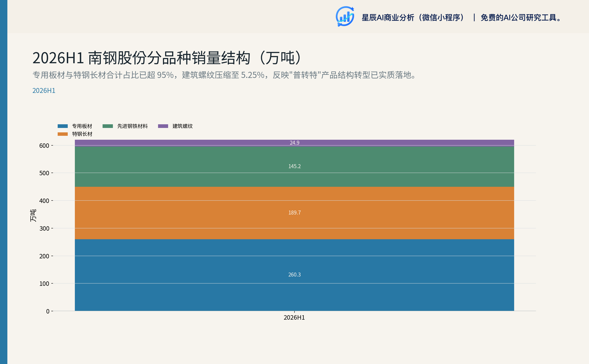Click the blue 专用板材 legend swatch
The width and height of the screenshot is (589, 364).
click(63, 126)
